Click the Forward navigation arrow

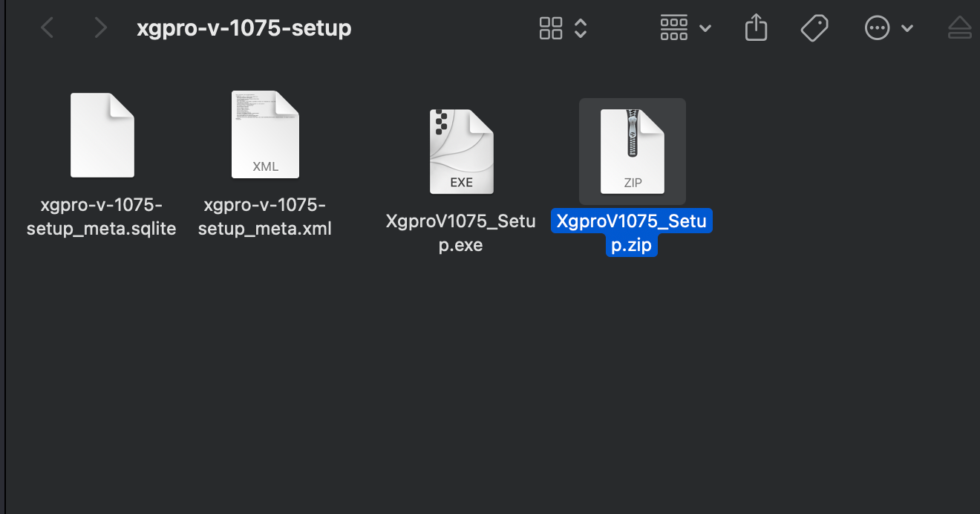[x=100, y=28]
